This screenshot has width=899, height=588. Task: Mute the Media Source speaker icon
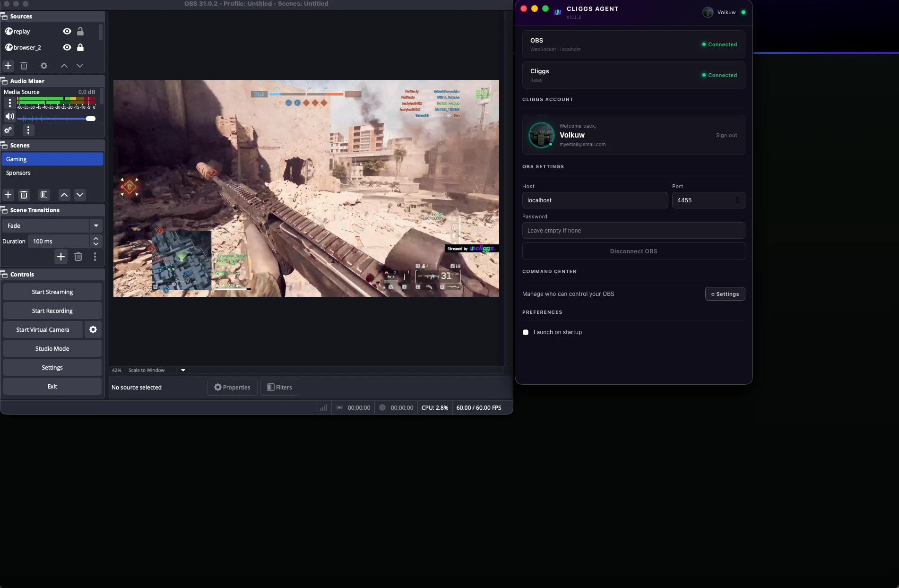pos(9,116)
